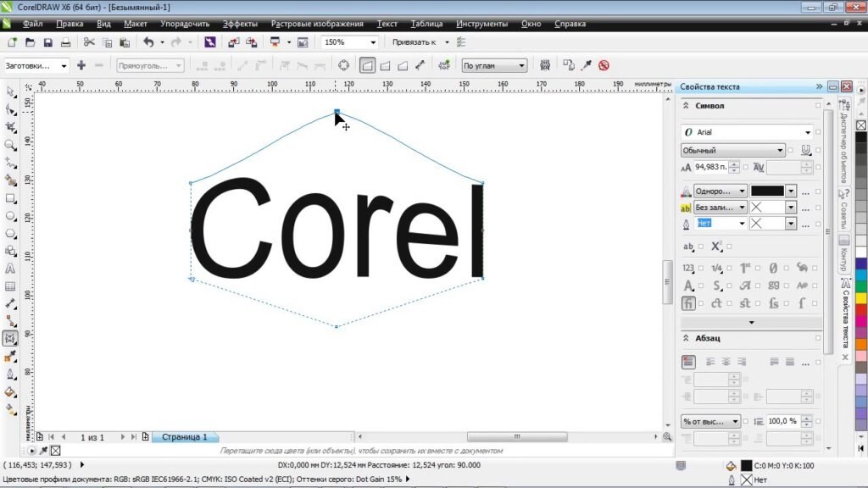This screenshot has width=868, height=488.
Task: Click the Import icon
Action: pos(234,42)
